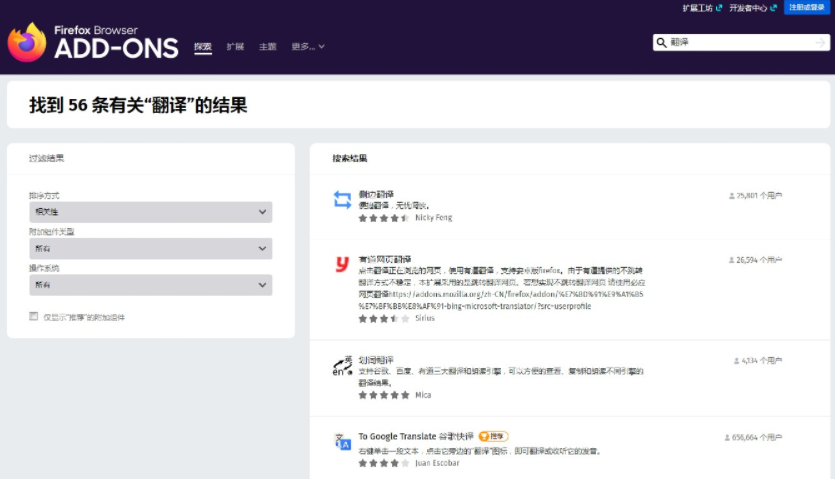Click author name Juan Escobar
This screenshot has width=835, height=479.
[x=437, y=463]
